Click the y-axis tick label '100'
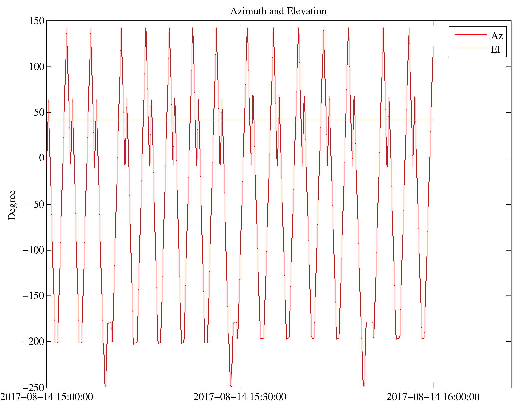The width and height of the screenshot is (518, 420). point(37,67)
